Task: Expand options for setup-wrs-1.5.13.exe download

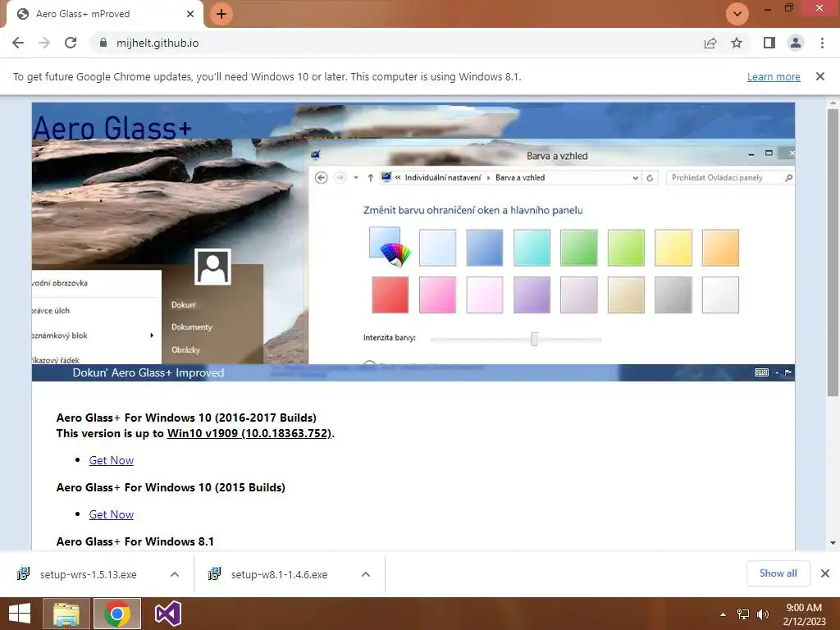Action: [175, 574]
